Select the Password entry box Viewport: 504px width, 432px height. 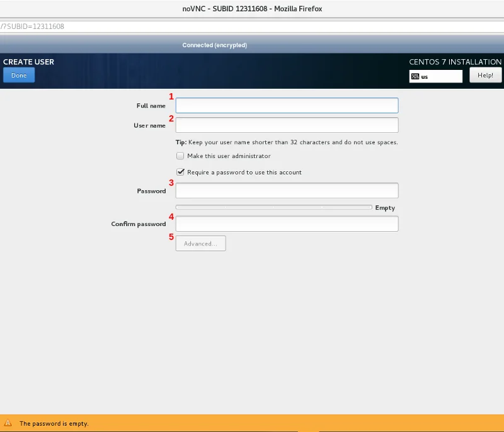(x=287, y=191)
